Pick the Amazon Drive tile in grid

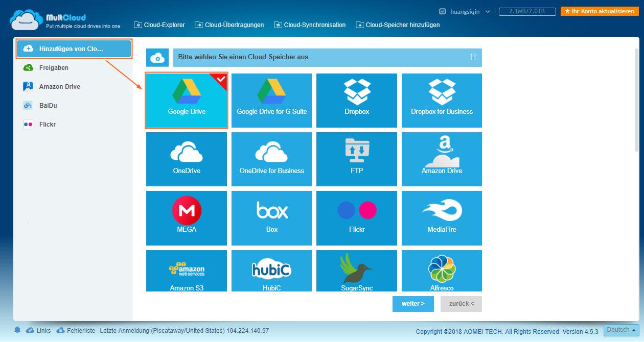coord(442,159)
